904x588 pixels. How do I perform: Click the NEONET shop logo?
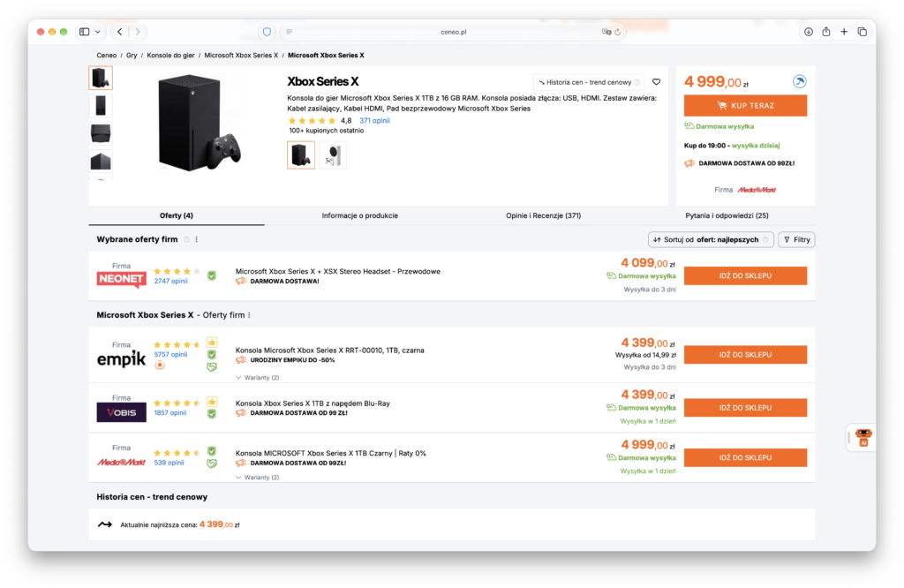(x=121, y=279)
